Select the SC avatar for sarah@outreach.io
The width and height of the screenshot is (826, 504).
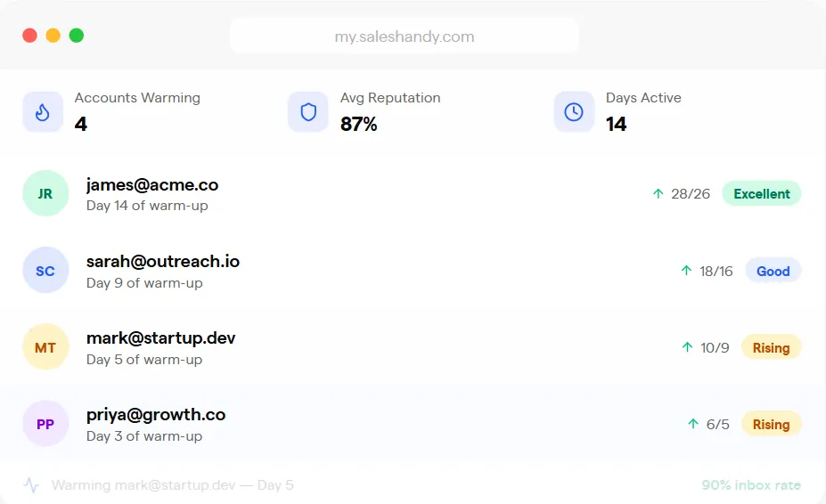click(45, 270)
